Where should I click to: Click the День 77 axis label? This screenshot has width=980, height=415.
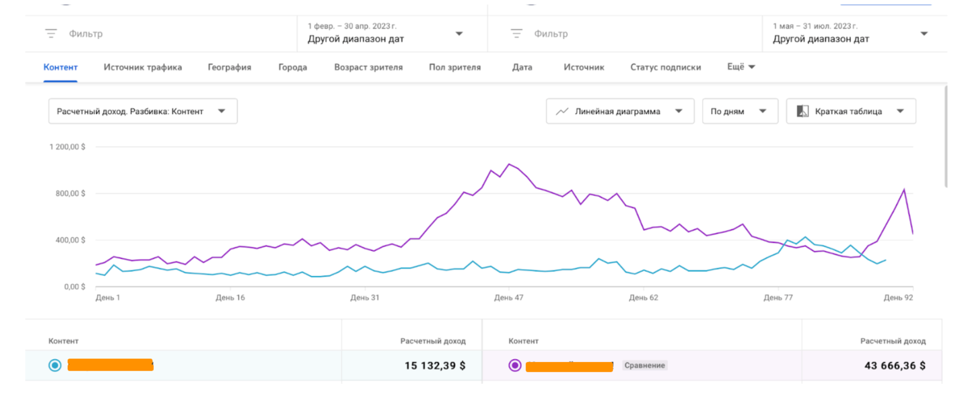coord(778,298)
